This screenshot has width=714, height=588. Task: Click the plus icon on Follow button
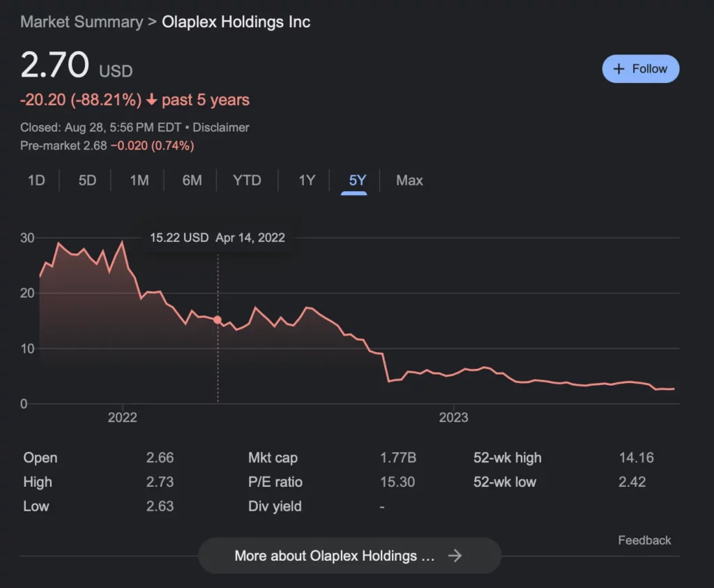coord(618,69)
